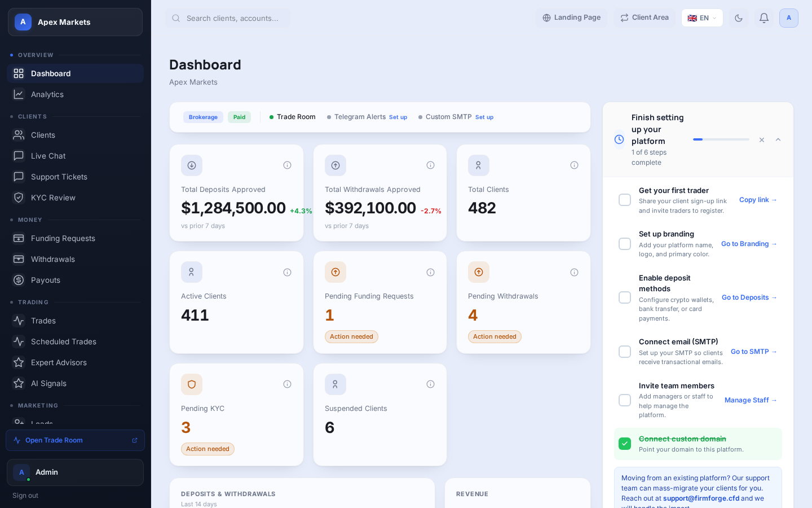812x508 pixels.
Task: Open Dashboard in sidebar
Action: point(75,73)
